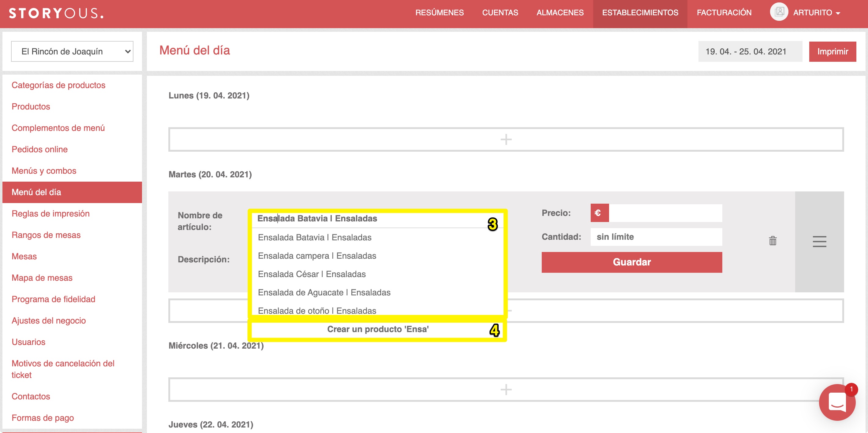The width and height of the screenshot is (868, 433).
Task: Select suggestion Ensalada de Aguacate | Ensaladas
Action: click(377, 293)
